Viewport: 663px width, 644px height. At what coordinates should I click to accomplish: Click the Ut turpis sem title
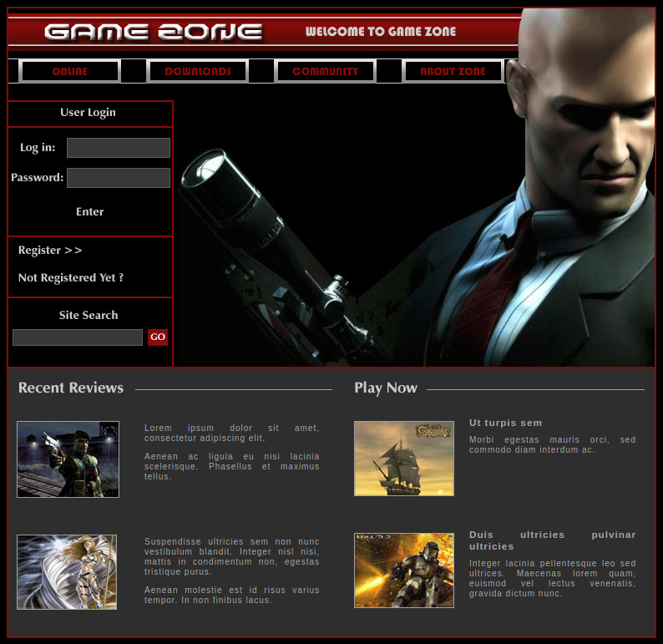[505, 423]
